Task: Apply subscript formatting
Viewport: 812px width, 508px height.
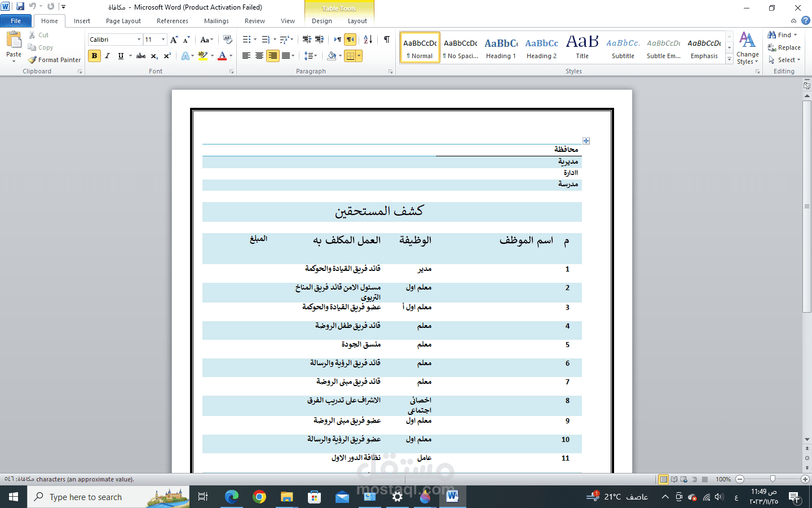Action: (154, 56)
